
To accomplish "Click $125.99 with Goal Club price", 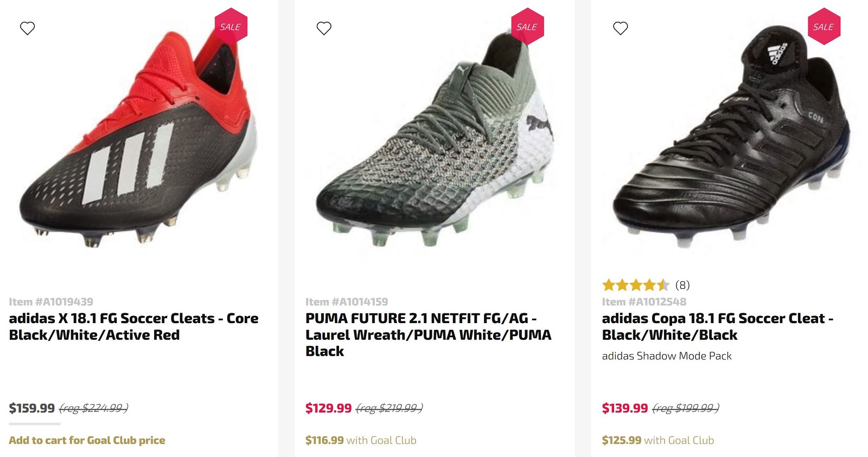I will point(658,440).
